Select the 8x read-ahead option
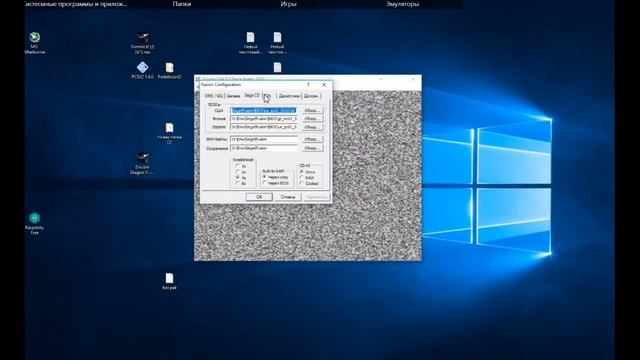 pos(238,184)
